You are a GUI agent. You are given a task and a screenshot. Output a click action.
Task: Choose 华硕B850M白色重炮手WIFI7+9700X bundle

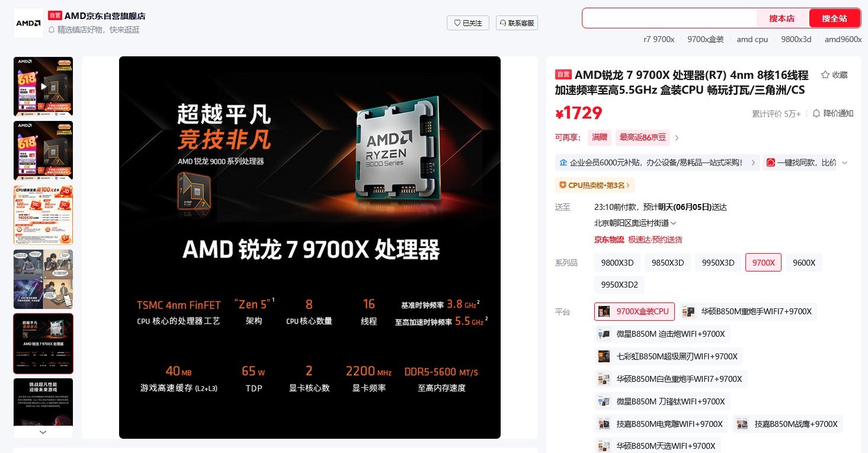pos(671,379)
